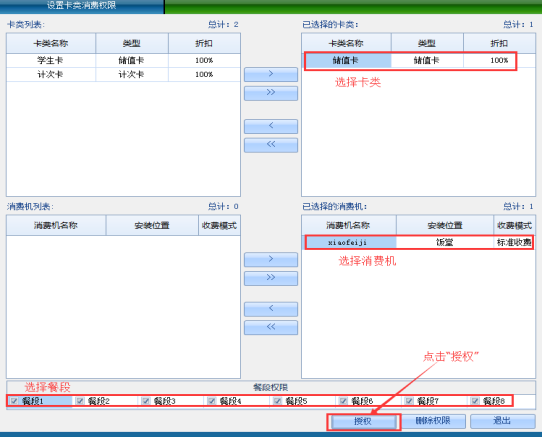Click 收费模式 header in machine list
542x437 pixels.
(x=219, y=225)
